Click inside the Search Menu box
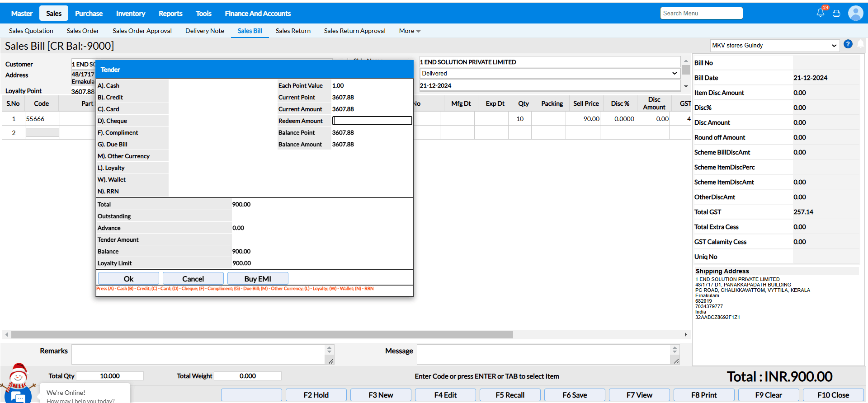Image resolution: width=868 pixels, height=403 pixels. coord(701,13)
